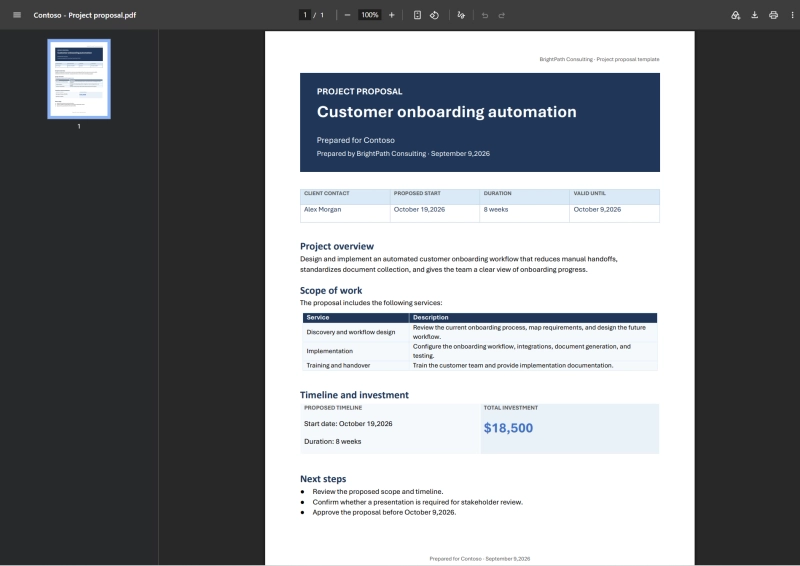Click the $18,500 total investment value
Screen dimensions: 800x566
point(508,428)
